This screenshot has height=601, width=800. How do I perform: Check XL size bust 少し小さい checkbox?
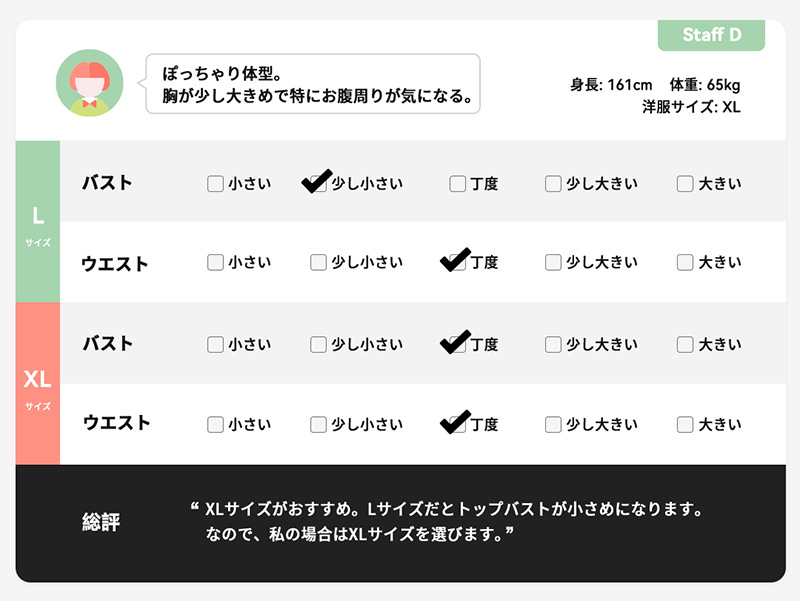(x=318, y=344)
